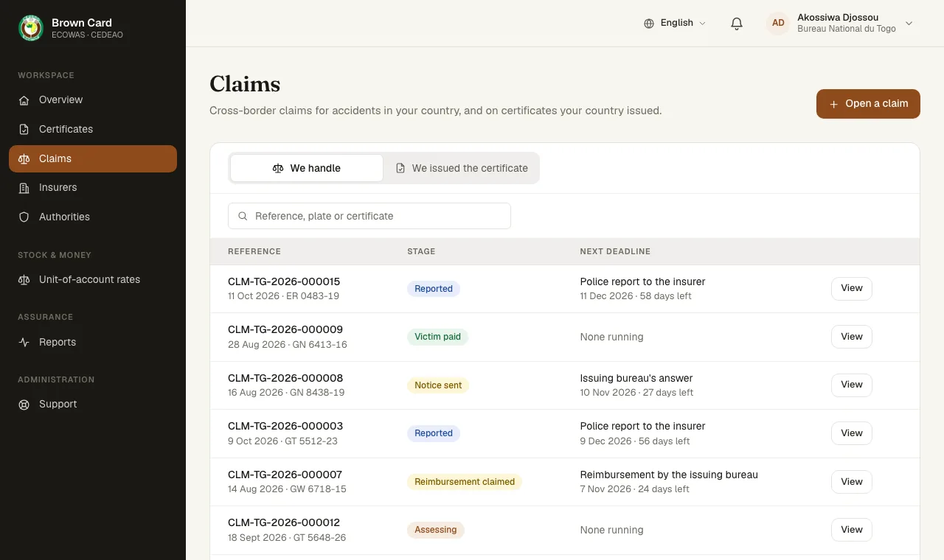Image resolution: width=944 pixels, height=560 pixels.
Task: Open Certificates in the sidebar
Action: (x=93, y=130)
